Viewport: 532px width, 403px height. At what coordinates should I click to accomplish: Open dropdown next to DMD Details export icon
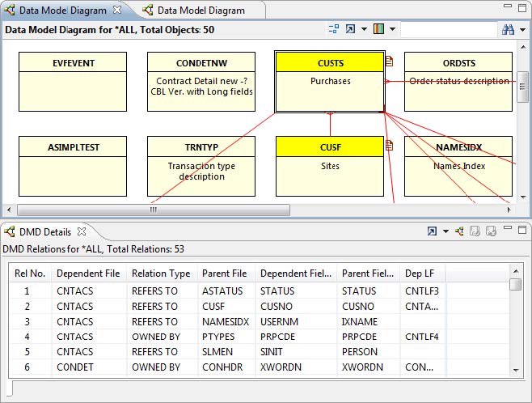point(445,231)
